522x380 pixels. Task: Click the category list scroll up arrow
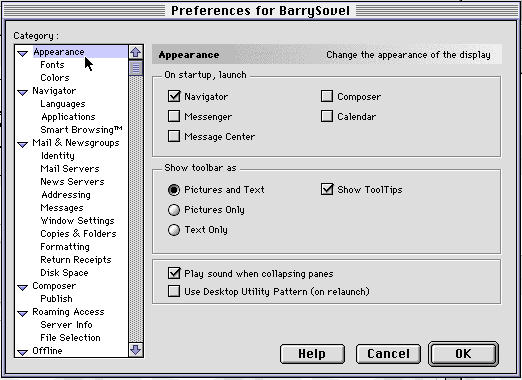136,52
